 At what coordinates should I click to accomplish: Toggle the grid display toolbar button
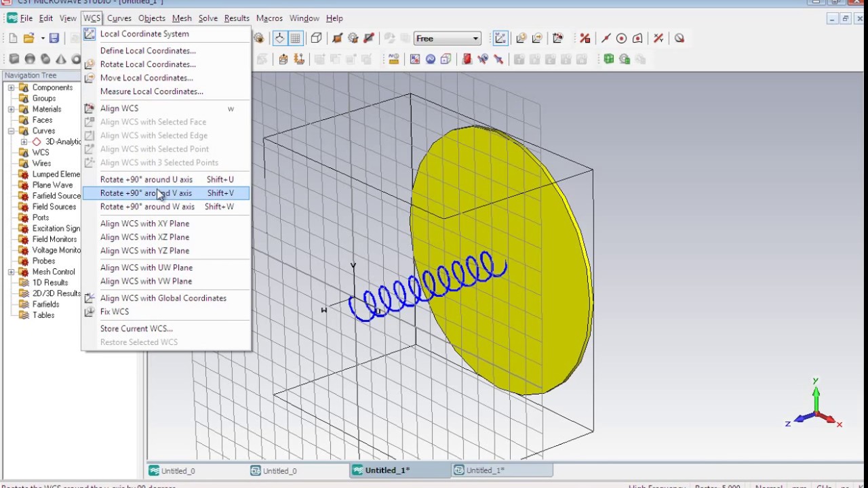pos(296,39)
